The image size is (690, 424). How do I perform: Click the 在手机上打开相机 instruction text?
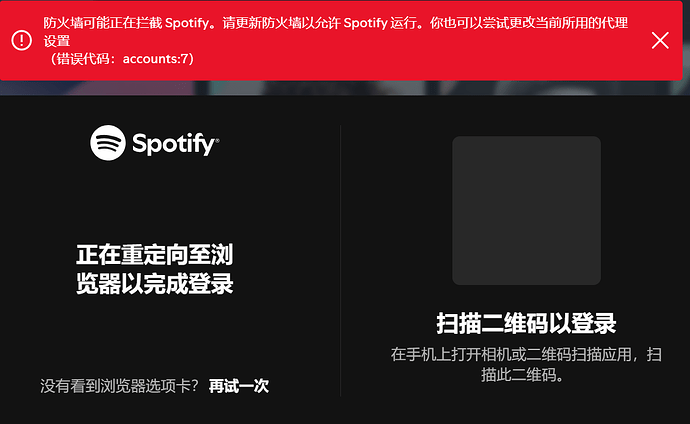tap(526, 364)
